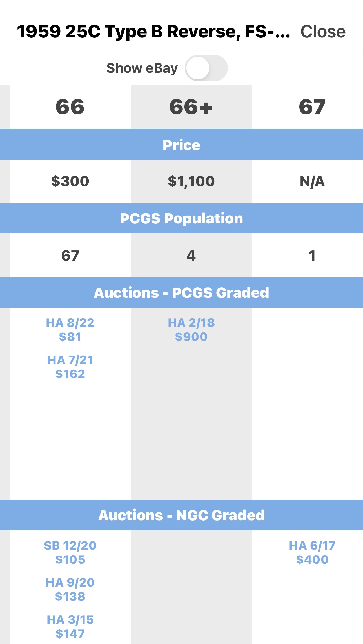Image resolution: width=363 pixels, height=644 pixels.
Task: Tap the N/A price for grade 67
Action: (x=312, y=181)
